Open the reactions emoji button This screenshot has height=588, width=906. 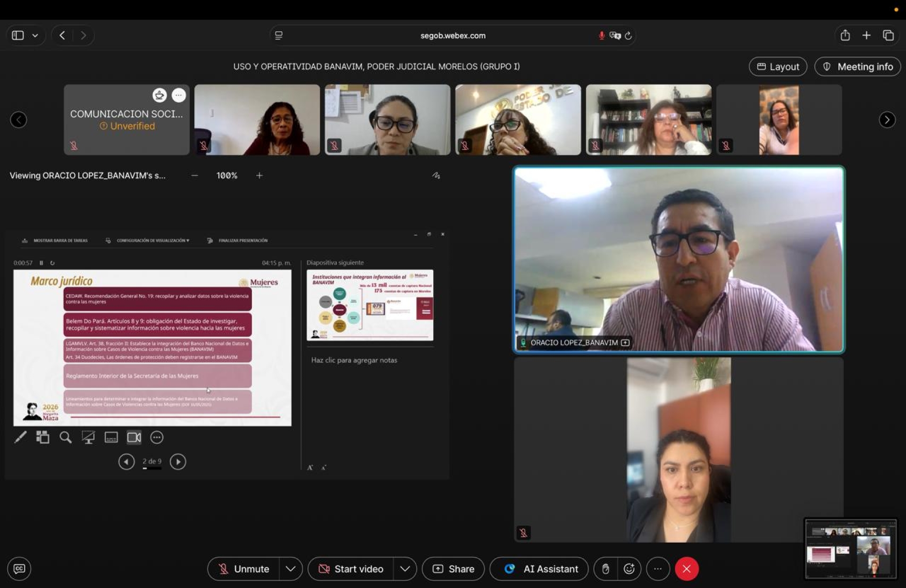[629, 569]
